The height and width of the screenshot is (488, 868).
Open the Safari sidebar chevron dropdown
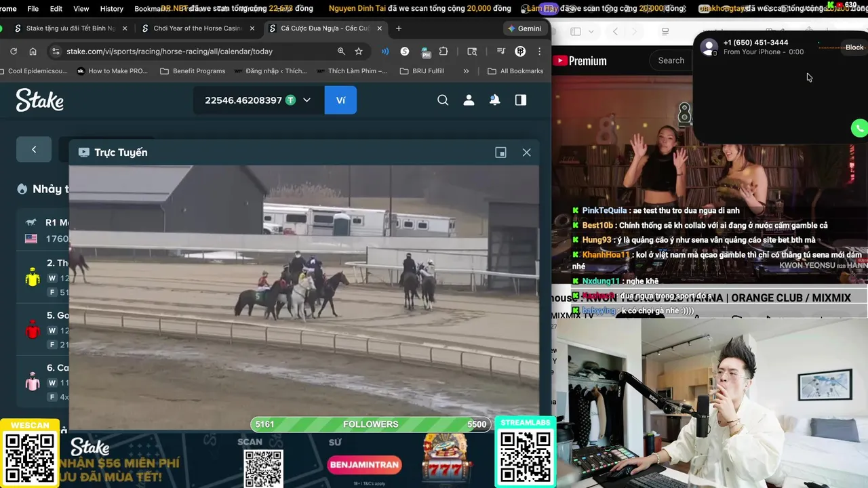[x=591, y=32]
